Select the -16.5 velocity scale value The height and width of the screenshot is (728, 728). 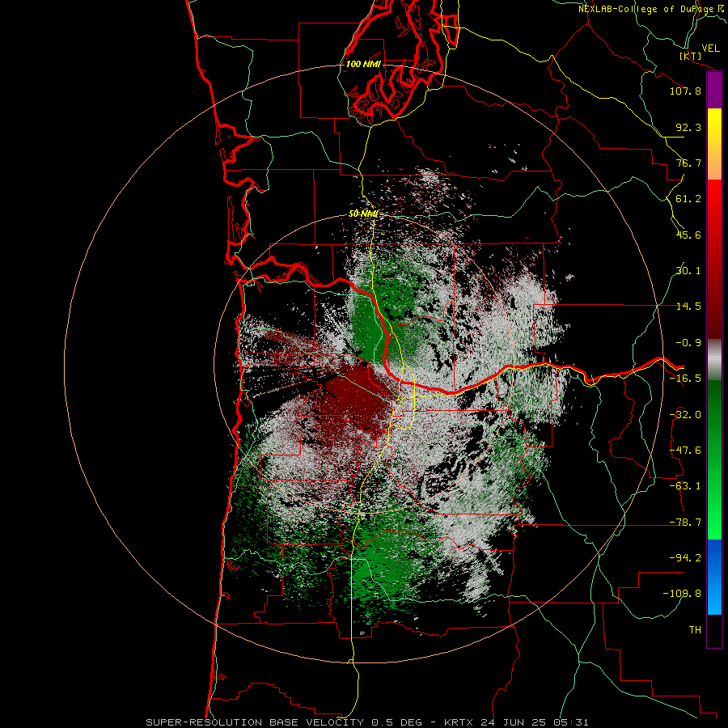(x=685, y=379)
